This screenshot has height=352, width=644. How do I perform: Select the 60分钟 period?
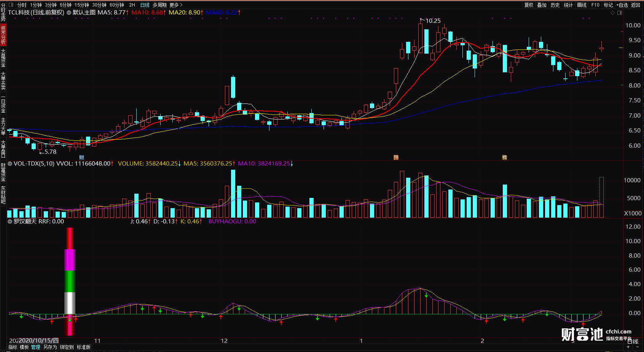point(116,5)
